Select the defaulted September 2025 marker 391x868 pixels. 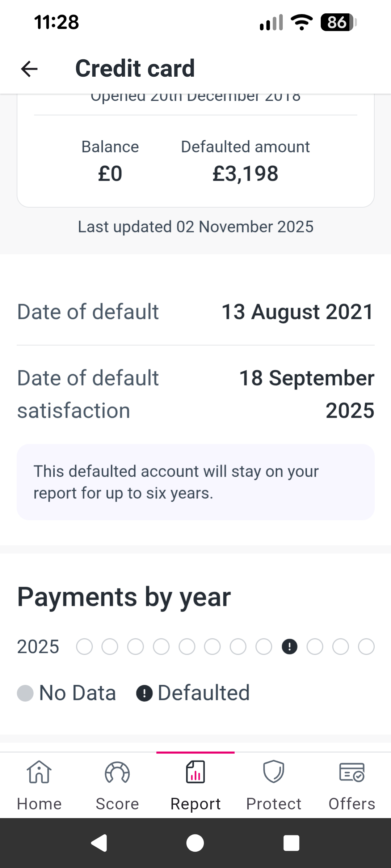[x=289, y=647]
